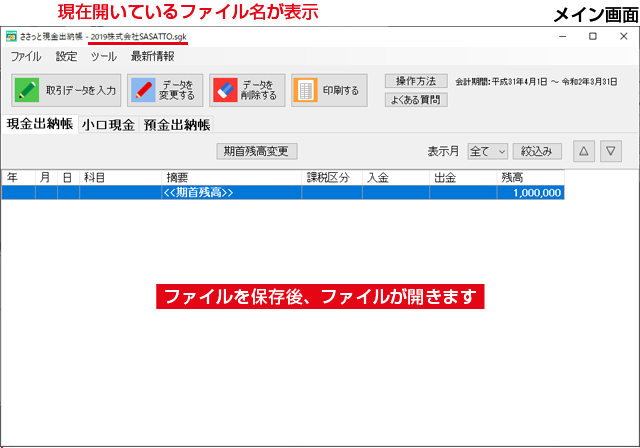Click the よくある質問 button
The width and height of the screenshot is (640, 448).
point(415,99)
